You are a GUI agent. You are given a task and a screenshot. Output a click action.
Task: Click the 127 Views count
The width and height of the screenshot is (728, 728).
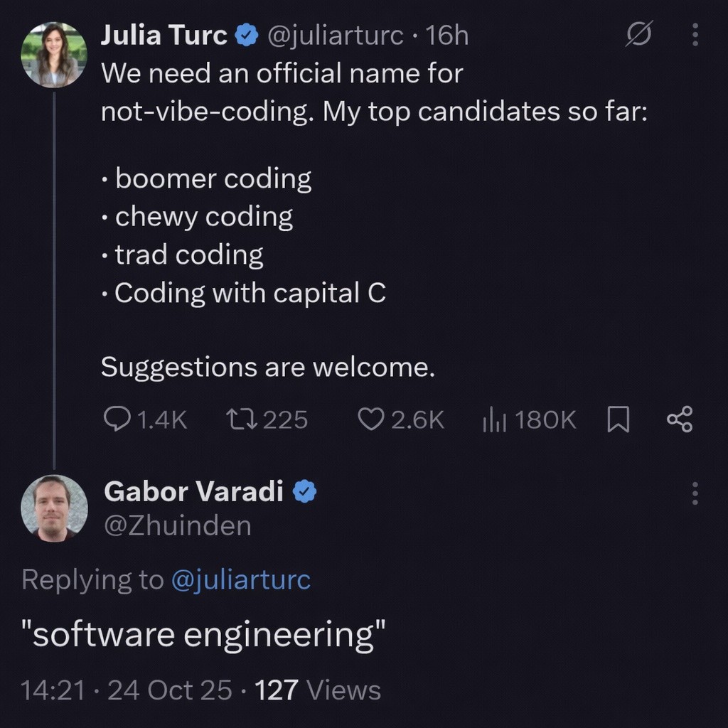point(317,690)
